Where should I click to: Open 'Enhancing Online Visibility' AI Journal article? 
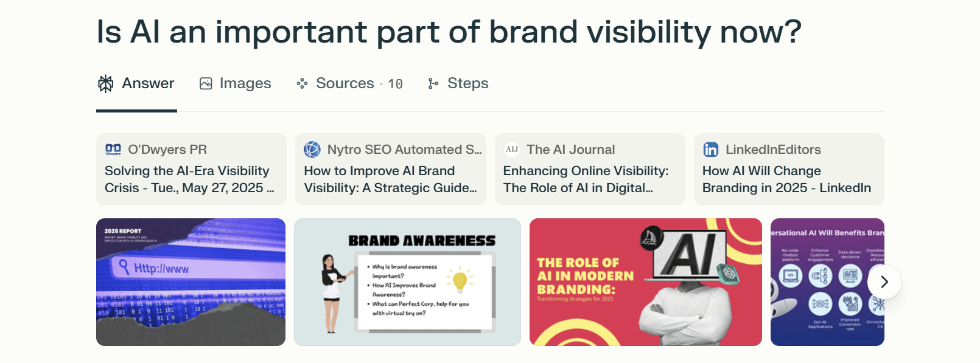[x=589, y=179]
